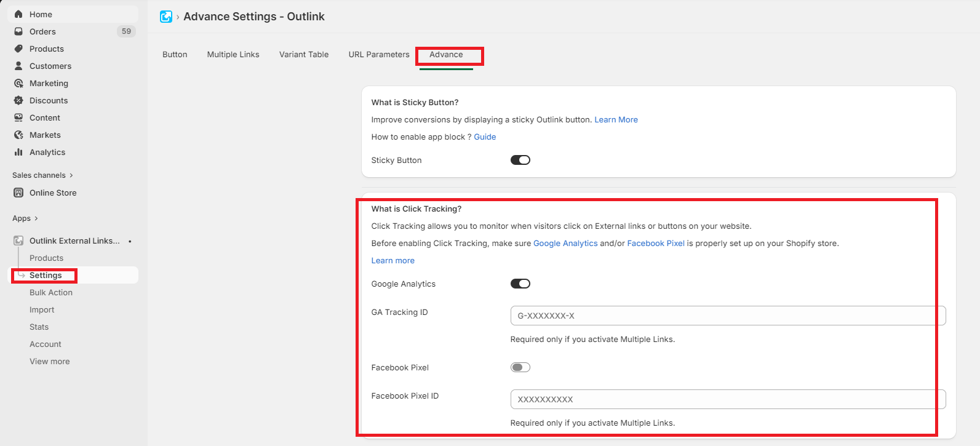Open the URL Parameters tab
This screenshot has width=980, height=446.
tap(379, 55)
